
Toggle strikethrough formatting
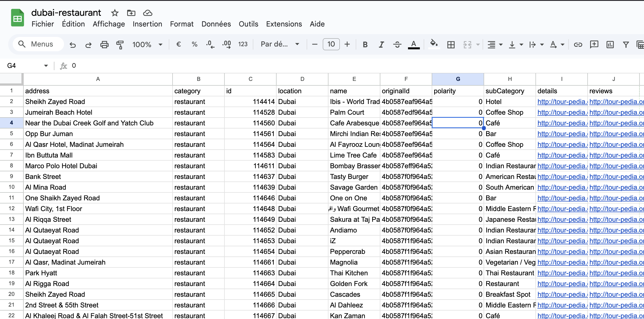(397, 45)
